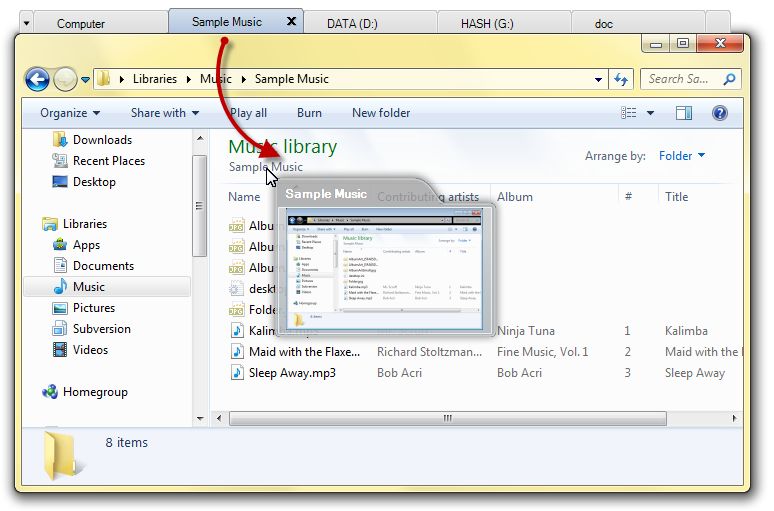
Task: Click the Pictures library icon
Action: 60,308
